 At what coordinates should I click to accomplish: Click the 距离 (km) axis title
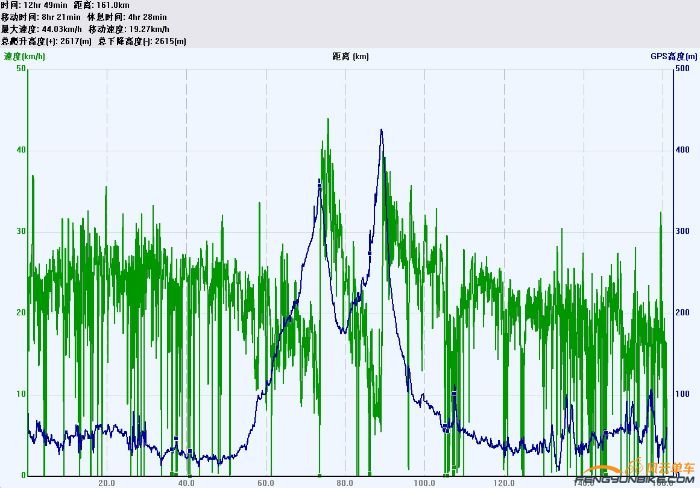[350, 57]
